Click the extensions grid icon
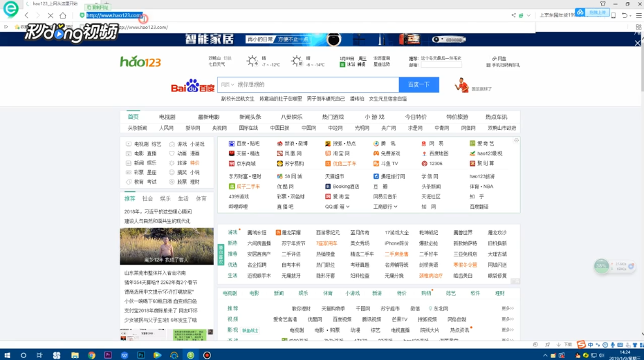The image size is (644, 360). 638,27
